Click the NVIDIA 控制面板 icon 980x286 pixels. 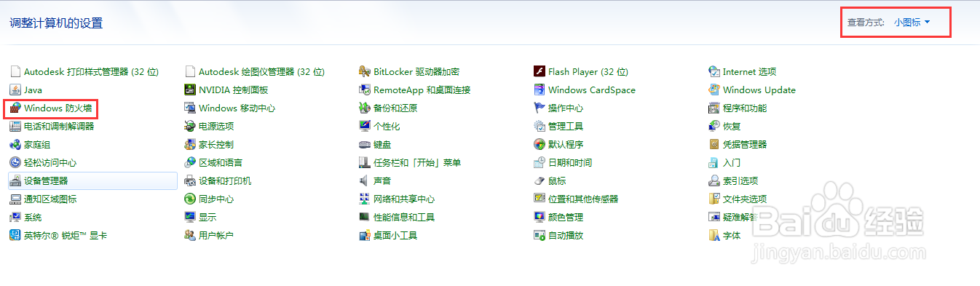190,90
